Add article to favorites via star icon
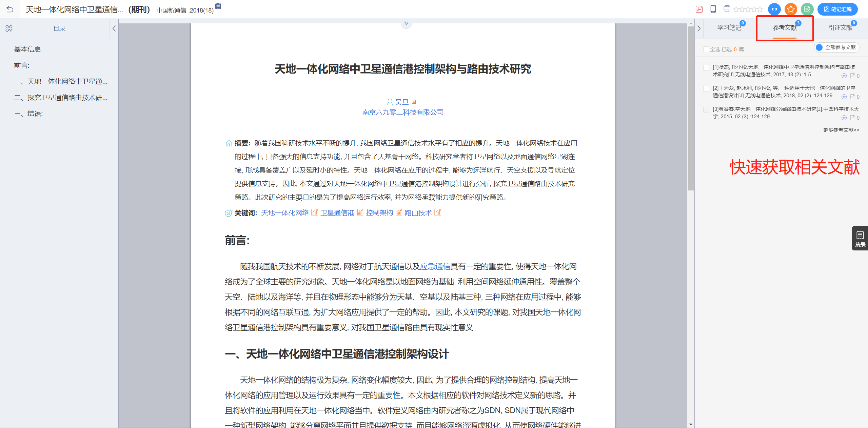Viewport: 868px width, 428px height. pos(791,9)
